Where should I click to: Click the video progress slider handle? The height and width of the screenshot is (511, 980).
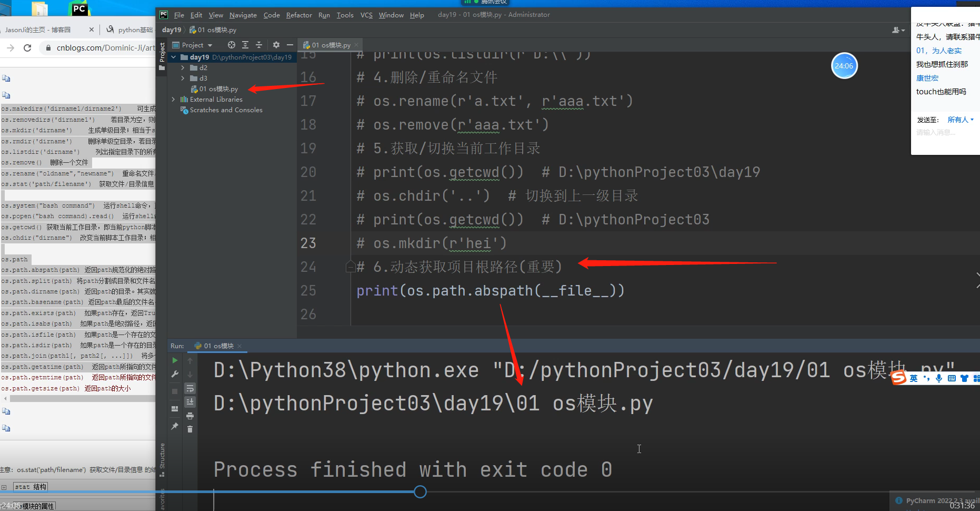pyautogui.click(x=420, y=492)
